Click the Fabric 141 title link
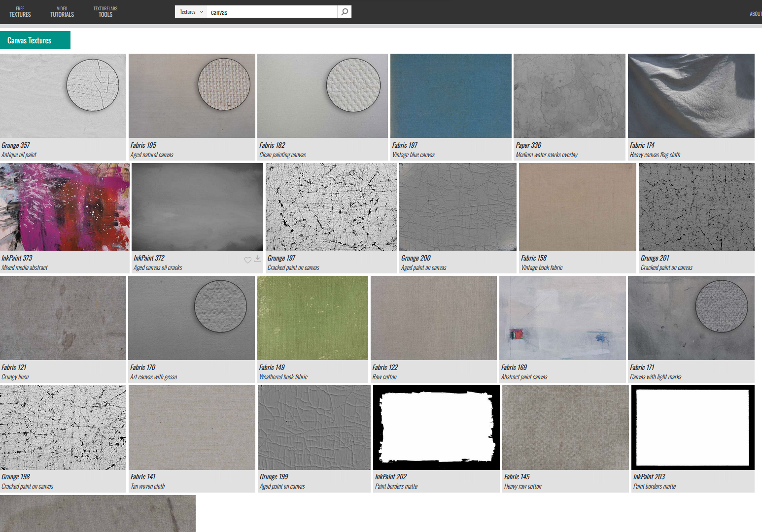The image size is (762, 532). (143, 477)
